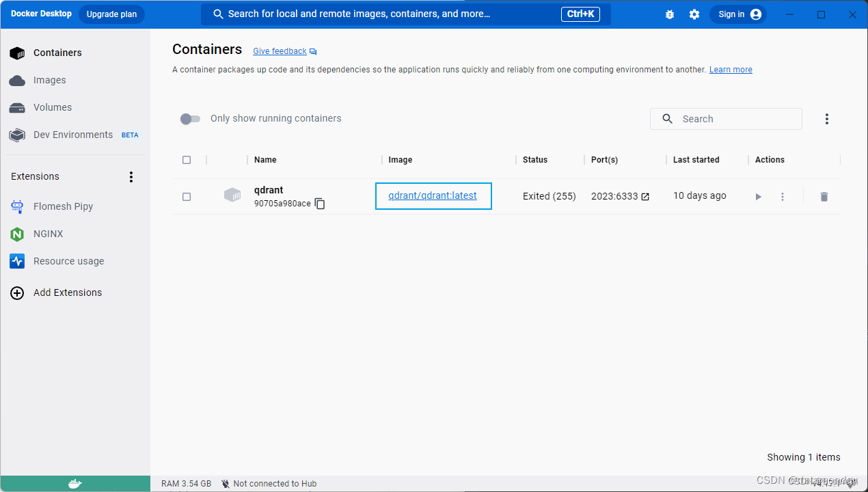The image size is (868, 492).
Task: Click the Ctrl+K shortcut badge
Action: [x=580, y=14]
